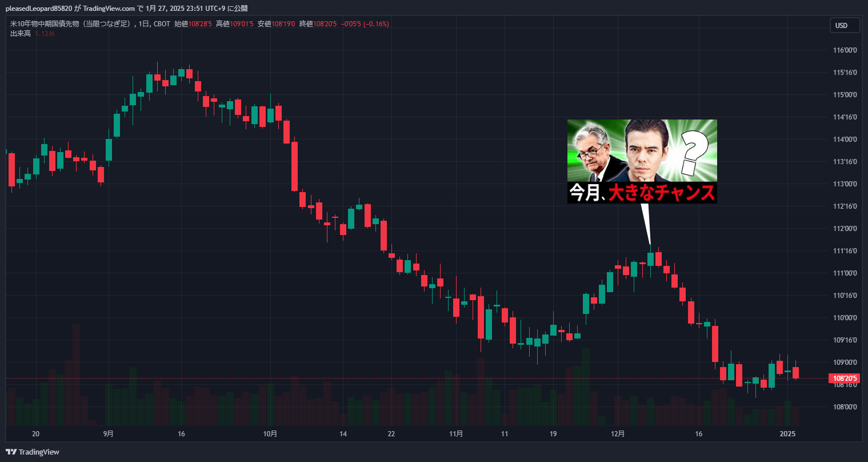The image size is (868, 462).
Task: Click the embedded video thumbnail image
Action: click(x=642, y=161)
